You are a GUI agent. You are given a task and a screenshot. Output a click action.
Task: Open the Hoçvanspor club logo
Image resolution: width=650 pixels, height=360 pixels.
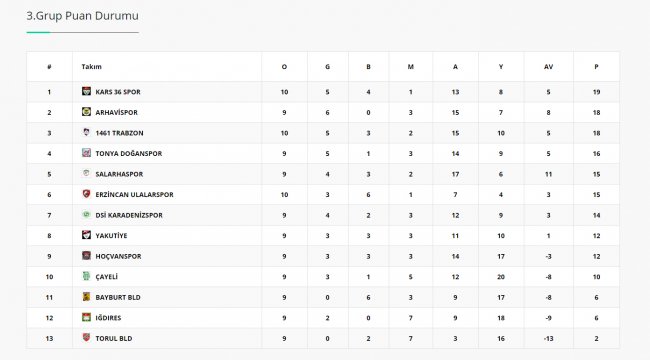(x=86, y=255)
